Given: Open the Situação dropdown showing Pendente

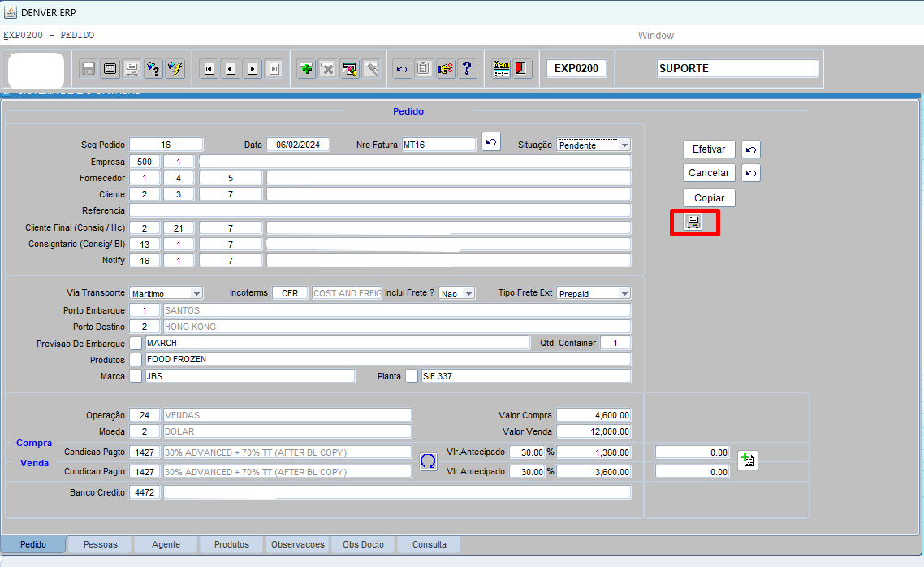Looking at the screenshot, I should pos(594,145).
